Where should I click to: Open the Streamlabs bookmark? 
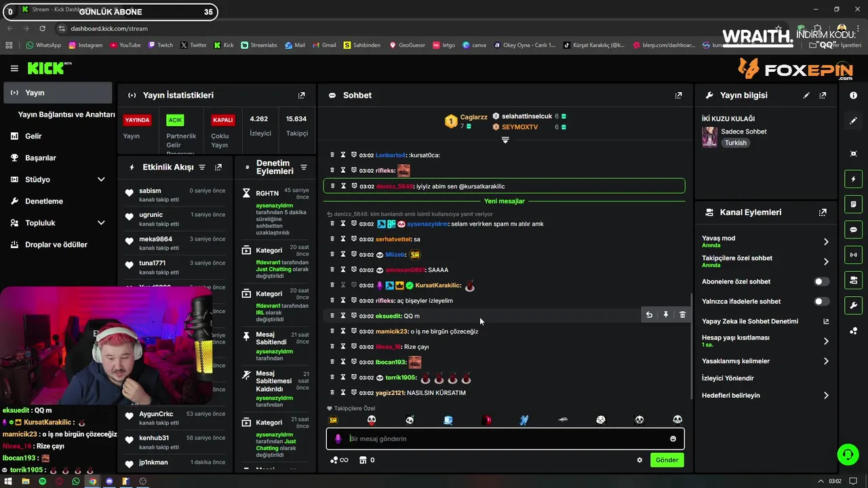click(258, 45)
